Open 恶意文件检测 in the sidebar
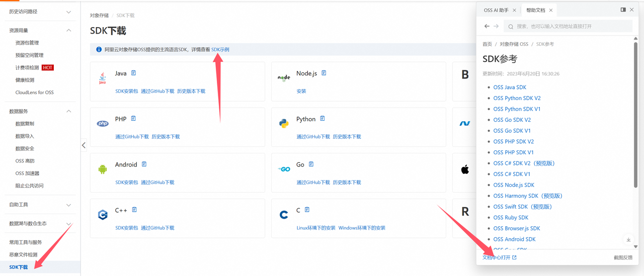 (23, 255)
